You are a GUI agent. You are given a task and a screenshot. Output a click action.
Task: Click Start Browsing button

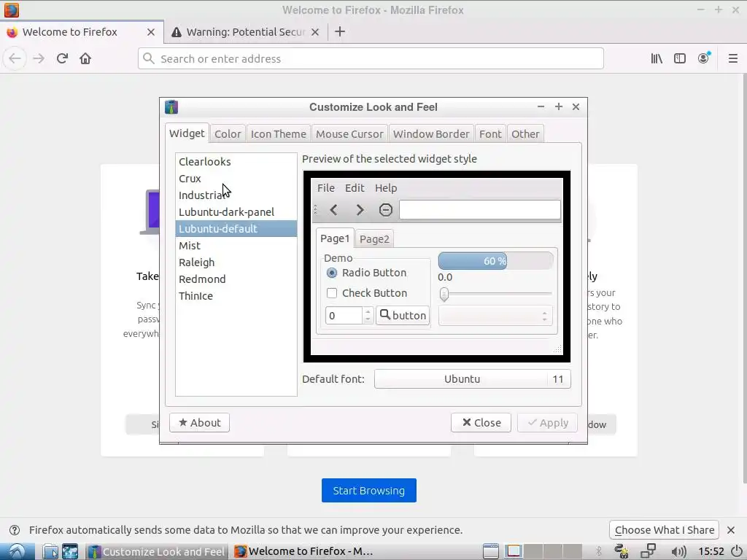(368, 491)
